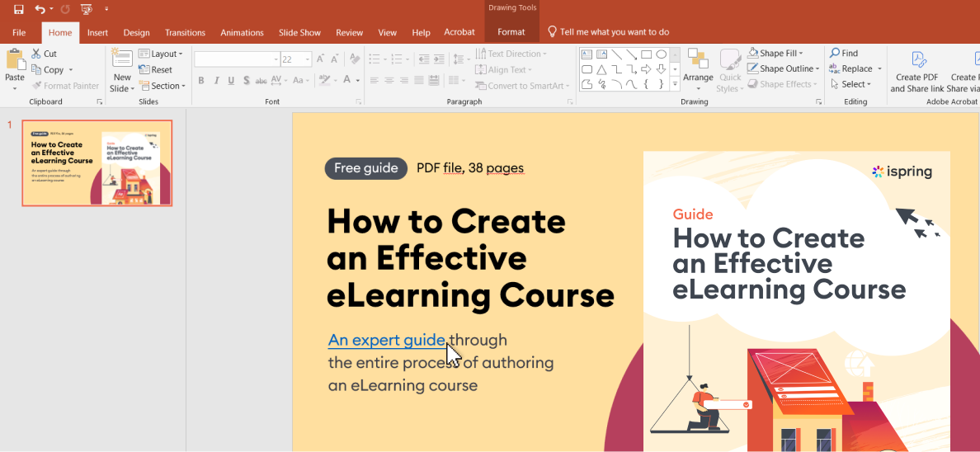Viewport: 980px width, 452px height.
Task: Open the Replace dropdown arrow
Action: [x=879, y=68]
